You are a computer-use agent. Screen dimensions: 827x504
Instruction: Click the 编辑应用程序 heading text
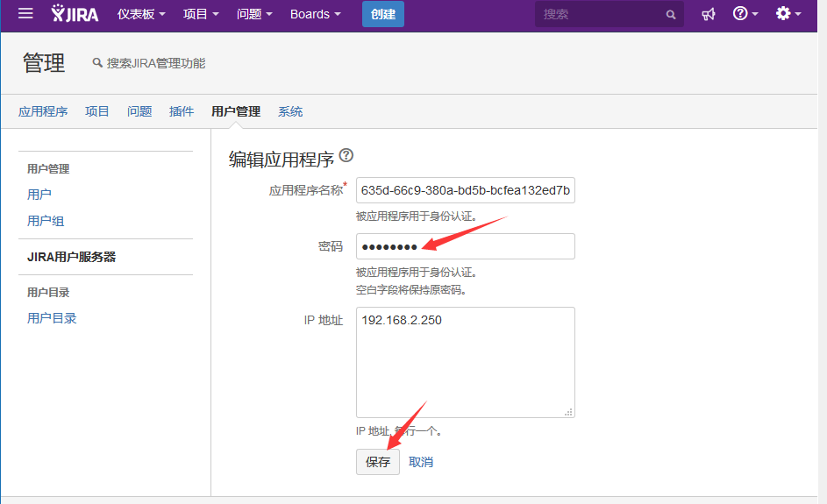pos(282,160)
